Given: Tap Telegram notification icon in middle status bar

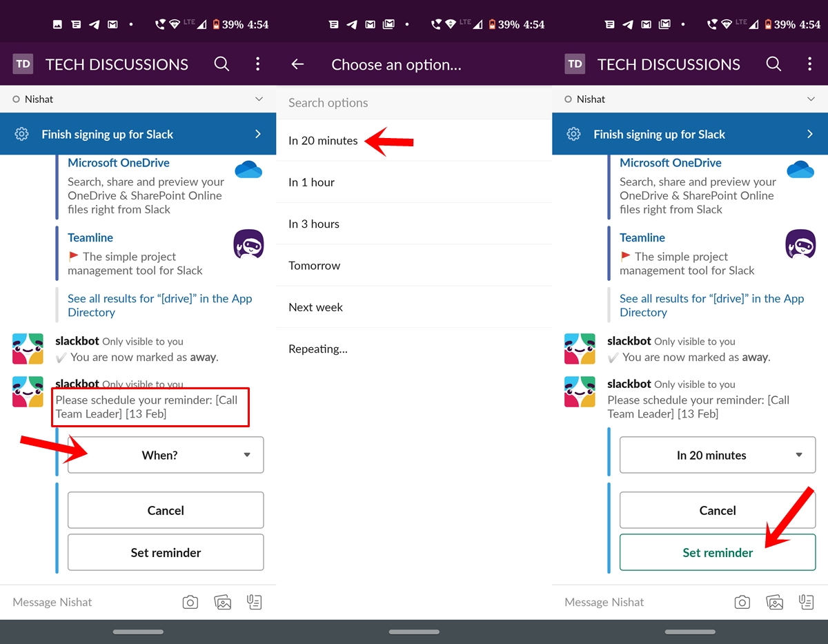Looking at the screenshot, I should click(x=352, y=24).
